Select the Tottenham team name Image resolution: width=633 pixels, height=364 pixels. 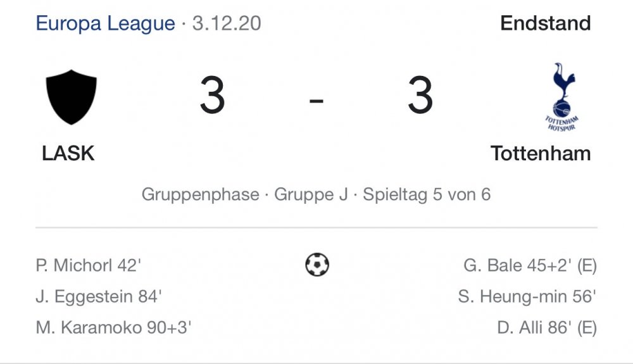pos(541,153)
